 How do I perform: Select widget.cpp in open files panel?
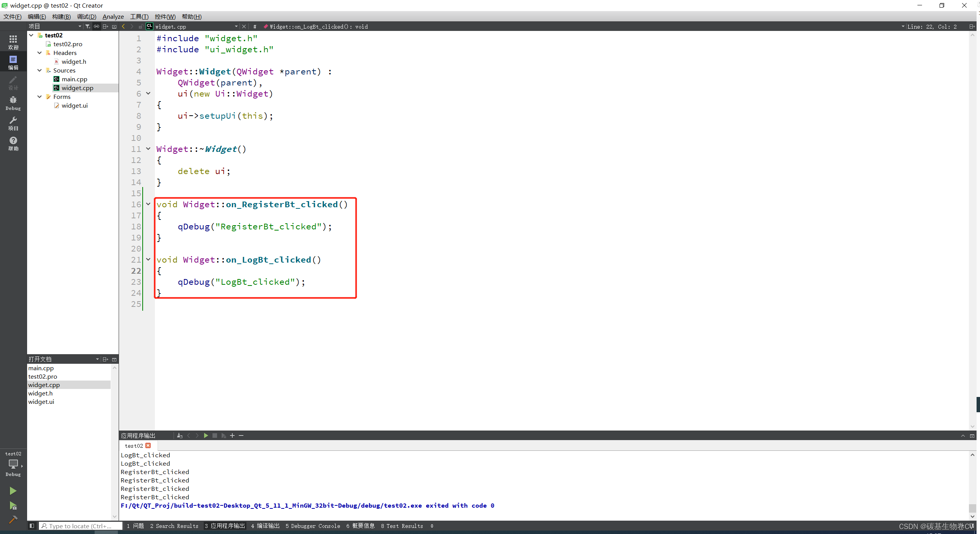click(43, 385)
